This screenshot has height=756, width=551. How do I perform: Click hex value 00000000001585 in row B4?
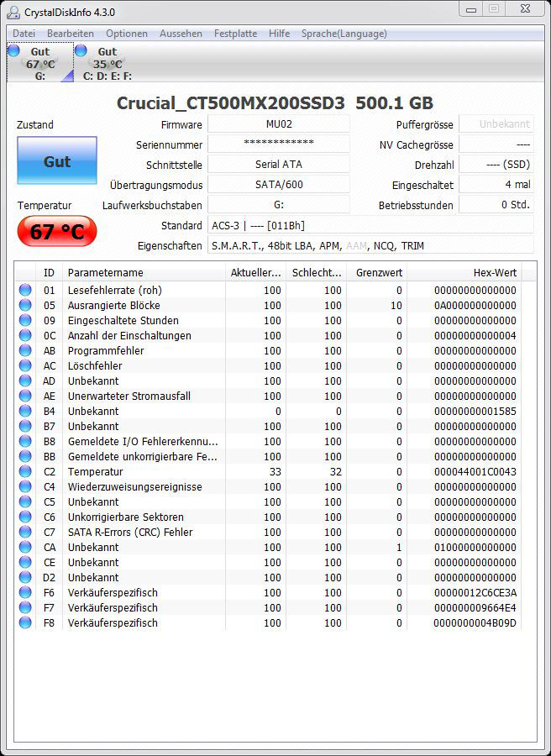pyautogui.click(x=475, y=411)
